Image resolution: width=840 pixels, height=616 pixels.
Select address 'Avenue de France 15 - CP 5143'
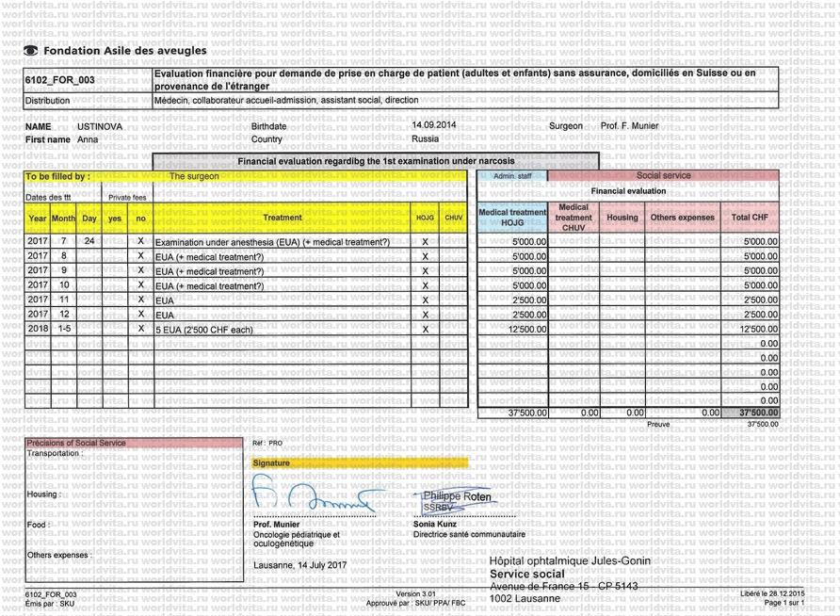[x=563, y=587]
